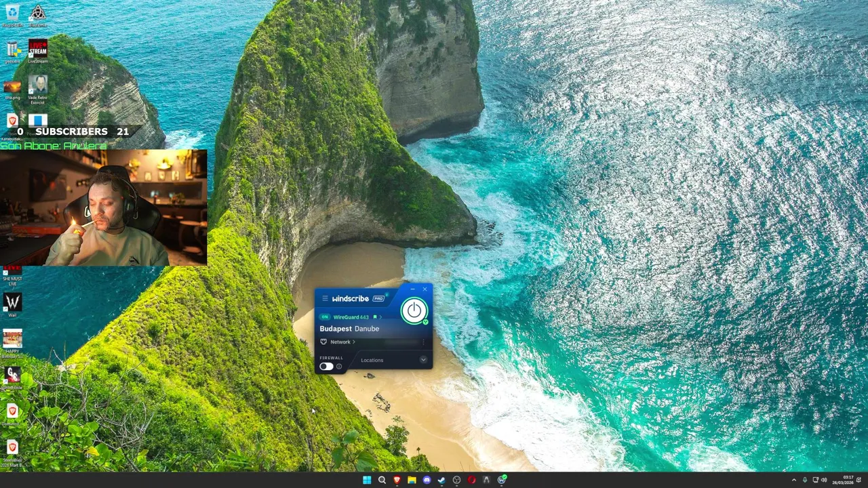This screenshot has width=868, height=488.
Task: Toggle the Windscribe Firewall switch
Action: pos(326,366)
